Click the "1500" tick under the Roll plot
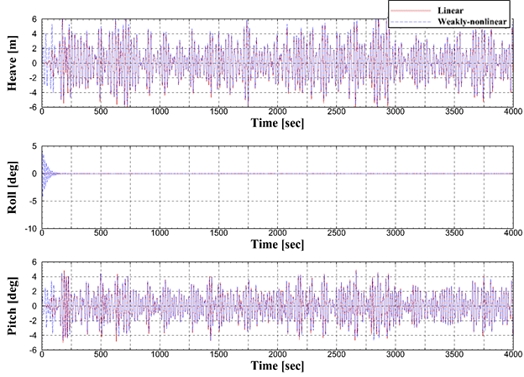 click(219, 233)
